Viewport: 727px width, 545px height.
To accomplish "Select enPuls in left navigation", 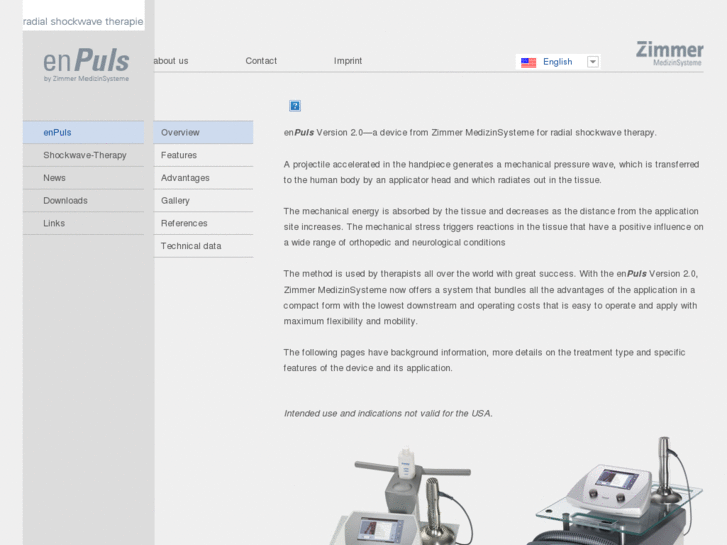I will [83, 132].
